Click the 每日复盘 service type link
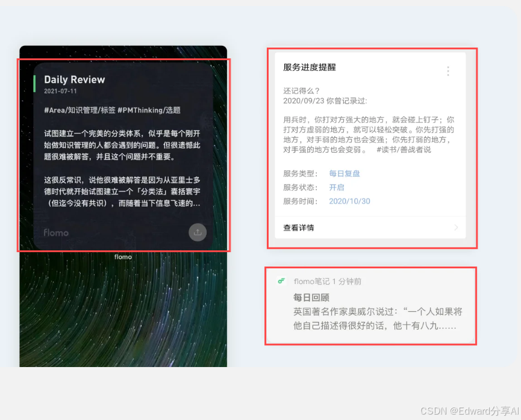Viewport: 521px width, 420px height. tap(345, 173)
